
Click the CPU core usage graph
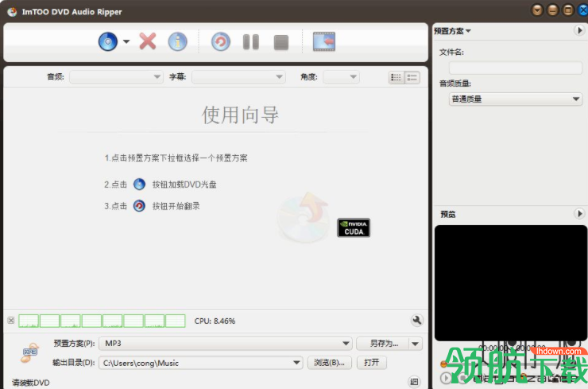point(102,321)
